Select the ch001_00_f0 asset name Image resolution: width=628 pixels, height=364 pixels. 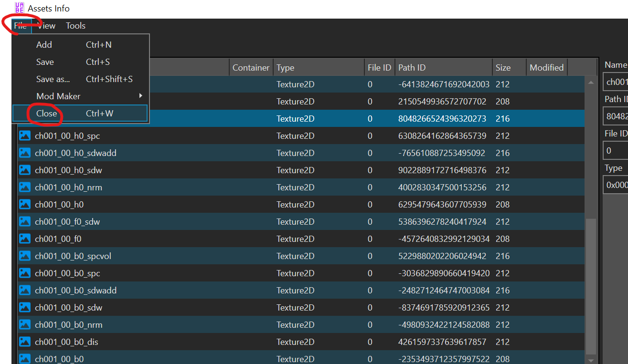[x=58, y=239]
